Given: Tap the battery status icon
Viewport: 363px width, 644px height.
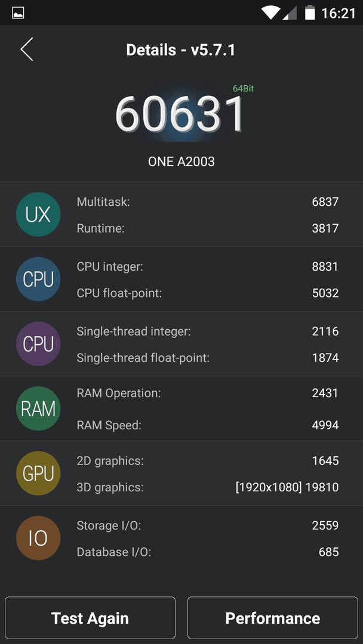Looking at the screenshot, I should [309, 13].
